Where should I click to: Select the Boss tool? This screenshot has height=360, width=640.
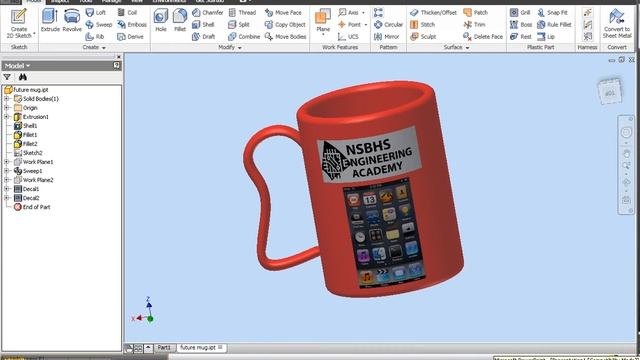point(521,24)
